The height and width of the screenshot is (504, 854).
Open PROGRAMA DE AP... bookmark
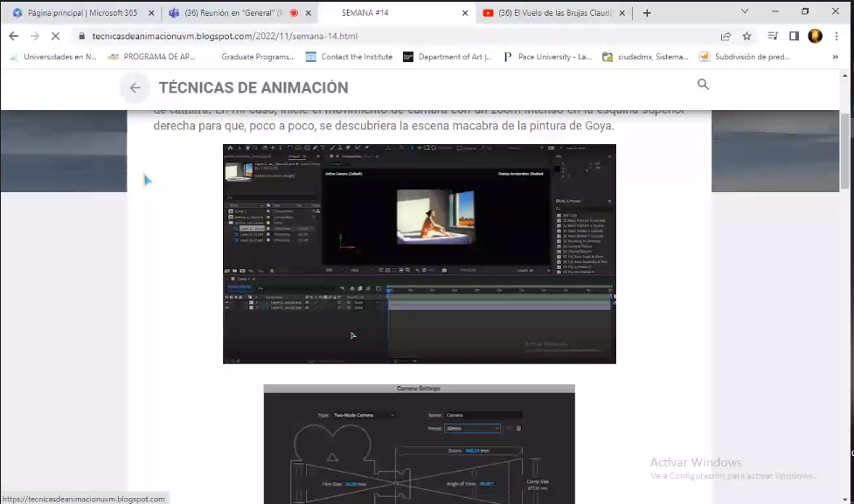[151, 57]
